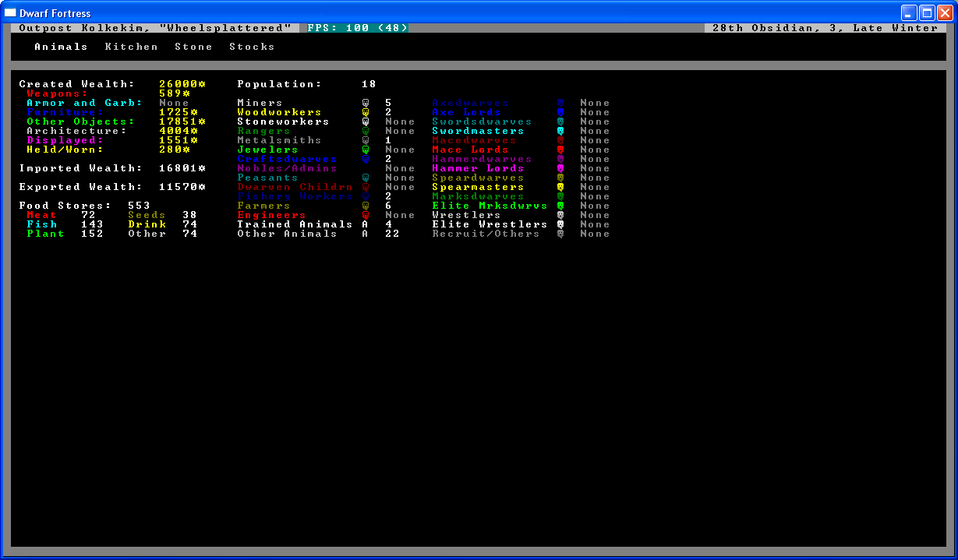Click the Dwarf Fortress title bar icon
This screenshot has height=560, width=958.
[11, 13]
